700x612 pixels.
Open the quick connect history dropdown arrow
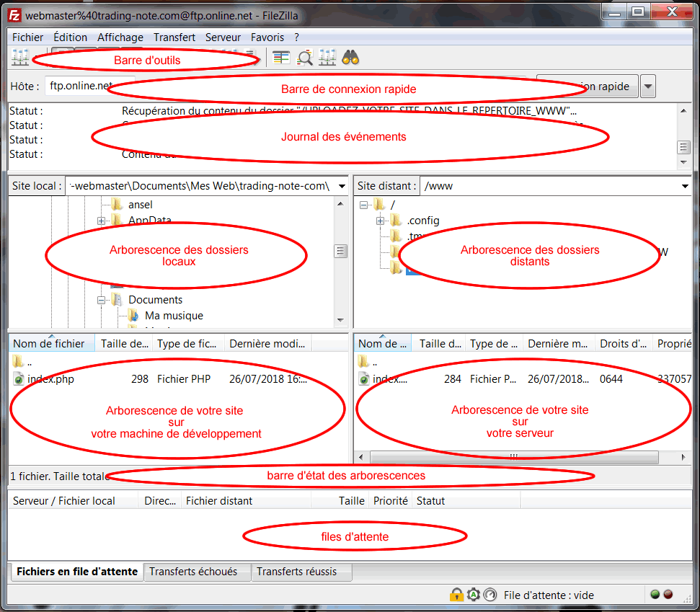(x=647, y=87)
